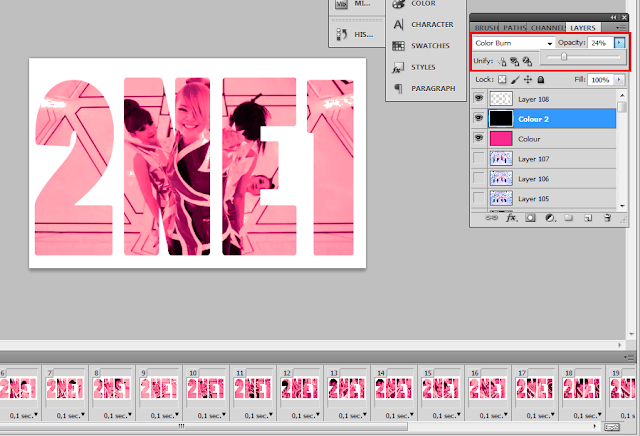Show Layer 107 visibility box
The width and height of the screenshot is (640, 436).
click(x=478, y=158)
